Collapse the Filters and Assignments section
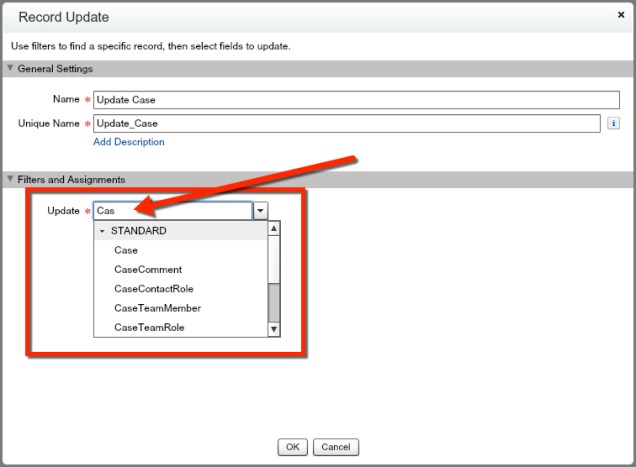 (11, 179)
